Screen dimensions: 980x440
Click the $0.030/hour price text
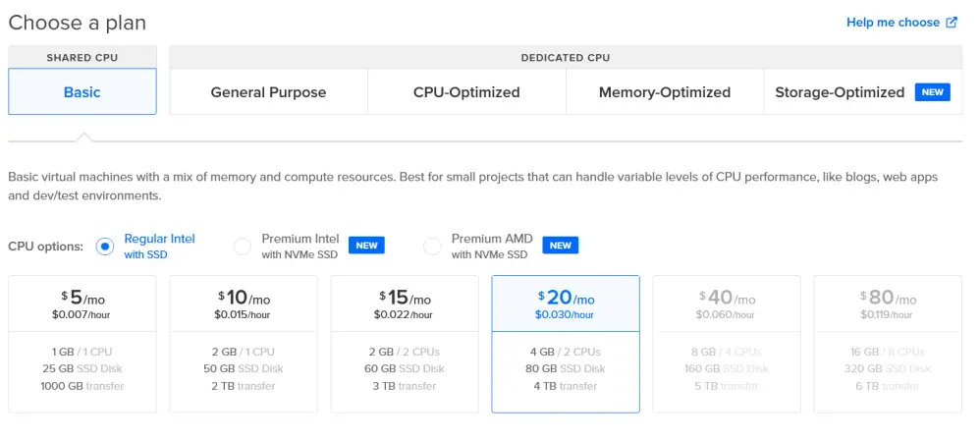click(565, 315)
